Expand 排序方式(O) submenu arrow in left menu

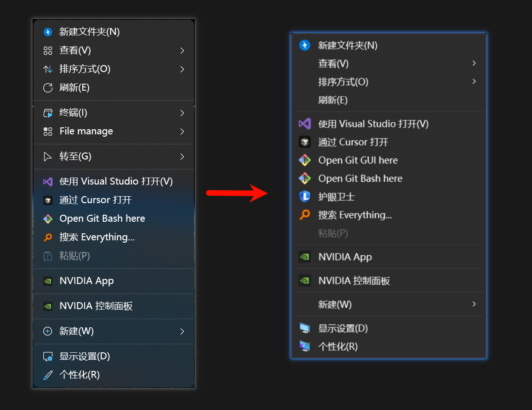pos(182,69)
